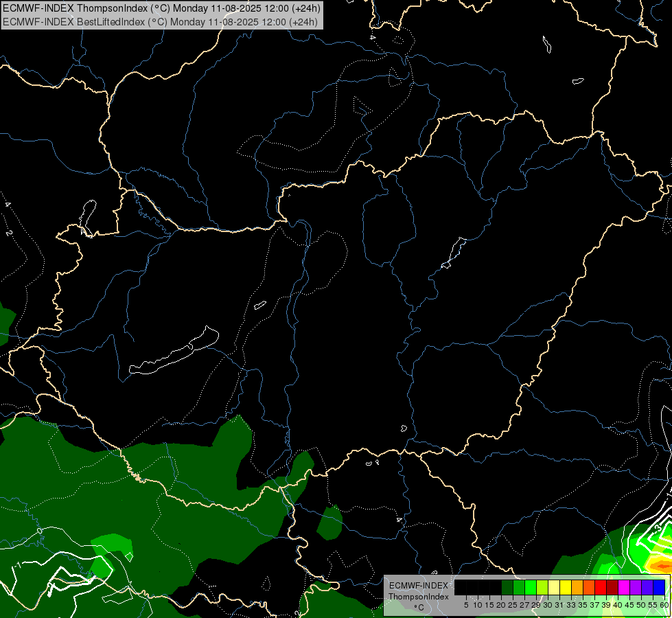This screenshot has height=618, width=672.
Task: Click the bright red 37–39 legend swatch
Action: pyautogui.click(x=601, y=587)
